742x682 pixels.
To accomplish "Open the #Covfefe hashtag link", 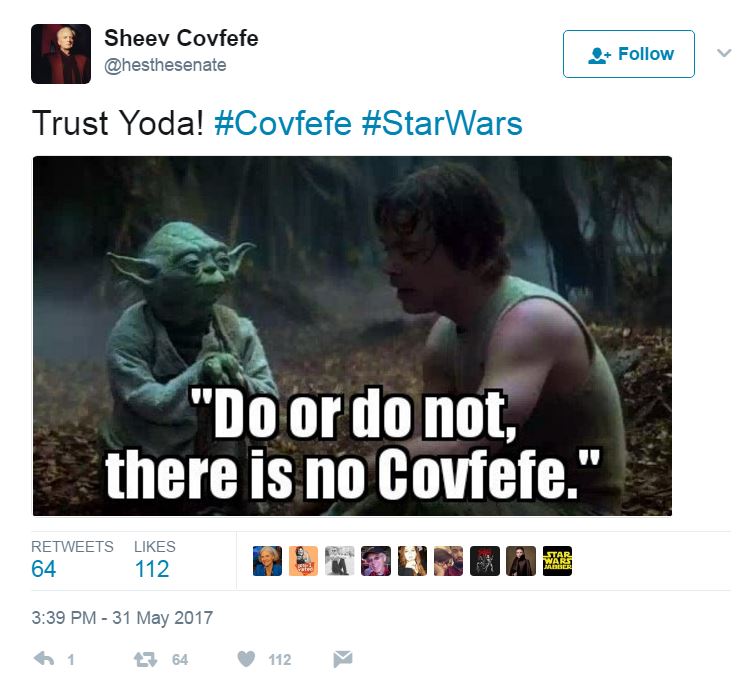I will (283, 124).
